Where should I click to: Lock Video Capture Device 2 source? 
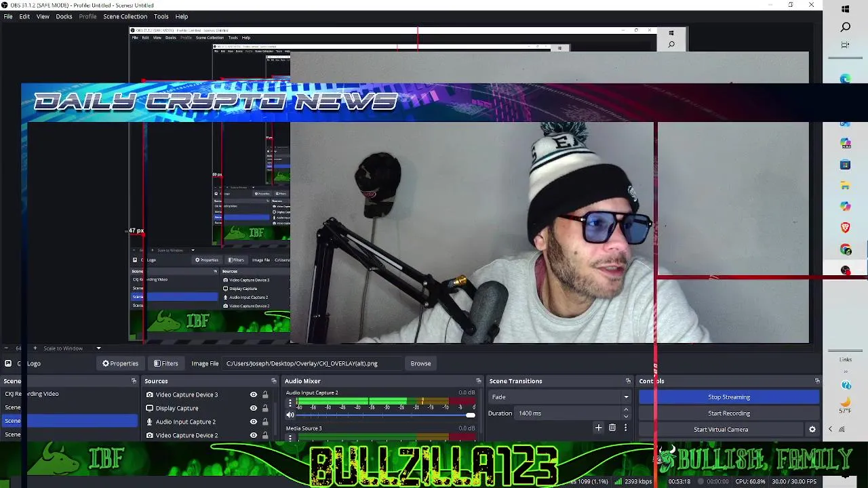[265, 435]
